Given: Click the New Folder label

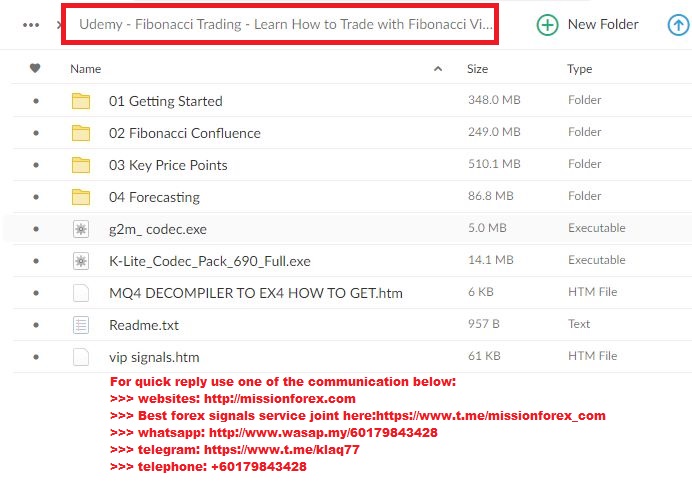Looking at the screenshot, I should pos(603,24).
